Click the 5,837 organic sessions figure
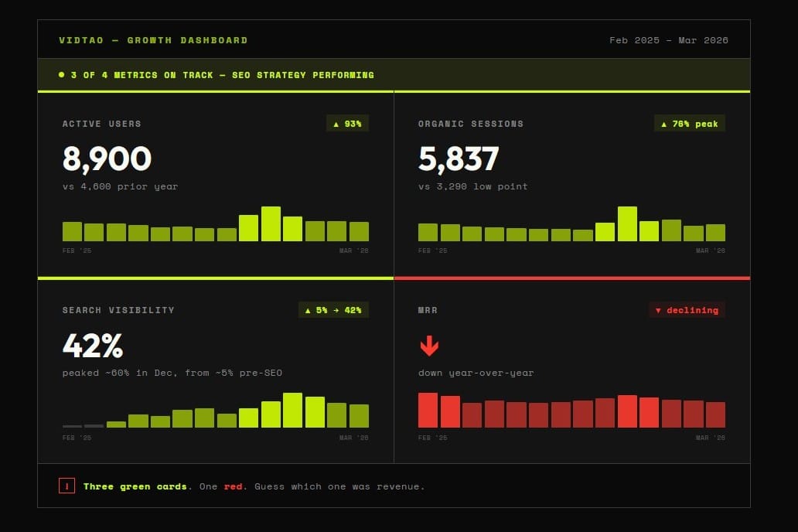The width and height of the screenshot is (798, 532). tap(459, 159)
